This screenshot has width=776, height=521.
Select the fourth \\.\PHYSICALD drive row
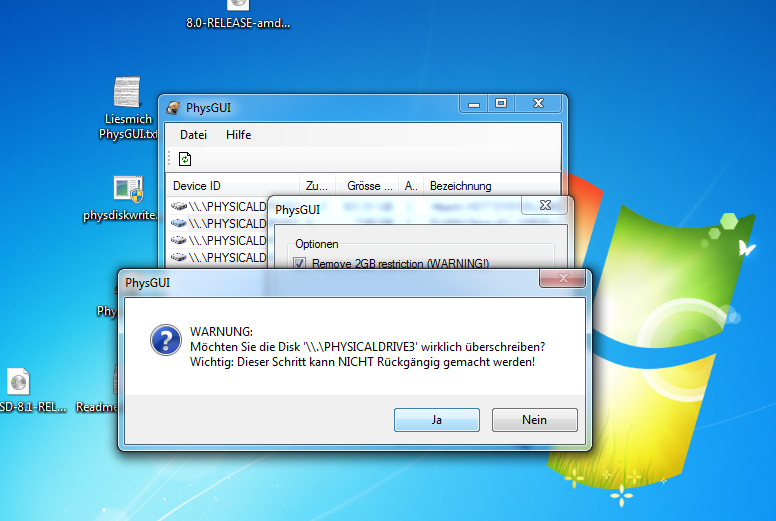pyautogui.click(x=218, y=258)
